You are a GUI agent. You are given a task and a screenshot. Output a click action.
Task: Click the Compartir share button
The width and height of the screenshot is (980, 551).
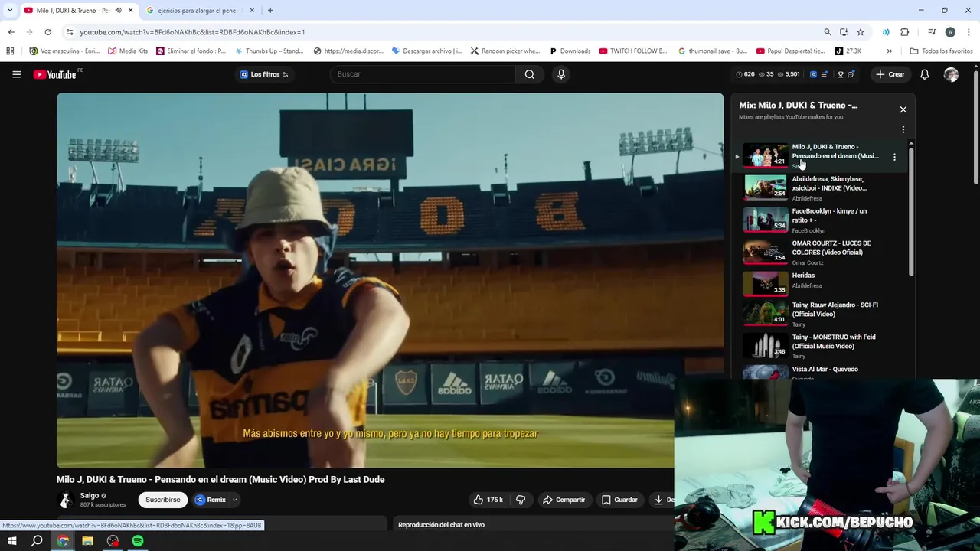[x=563, y=500]
